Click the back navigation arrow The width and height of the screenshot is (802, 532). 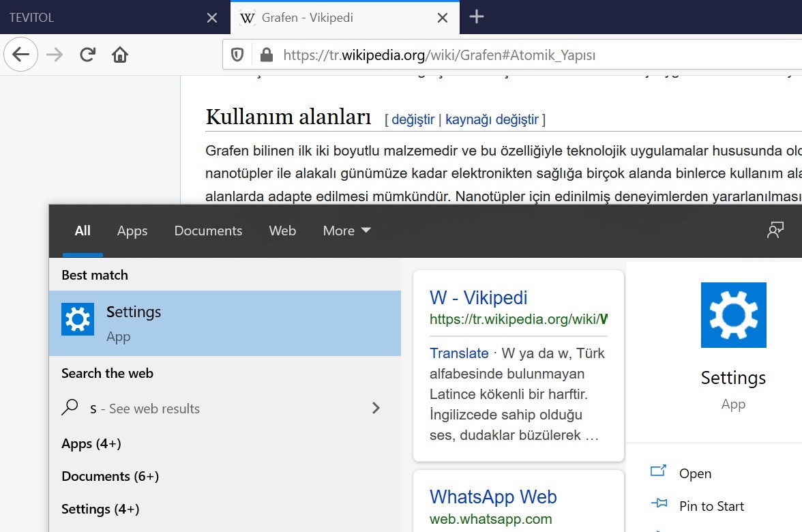(x=20, y=54)
